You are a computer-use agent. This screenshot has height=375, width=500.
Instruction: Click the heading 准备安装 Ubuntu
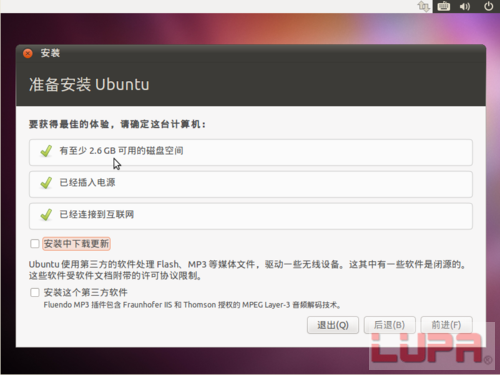click(x=89, y=84)
